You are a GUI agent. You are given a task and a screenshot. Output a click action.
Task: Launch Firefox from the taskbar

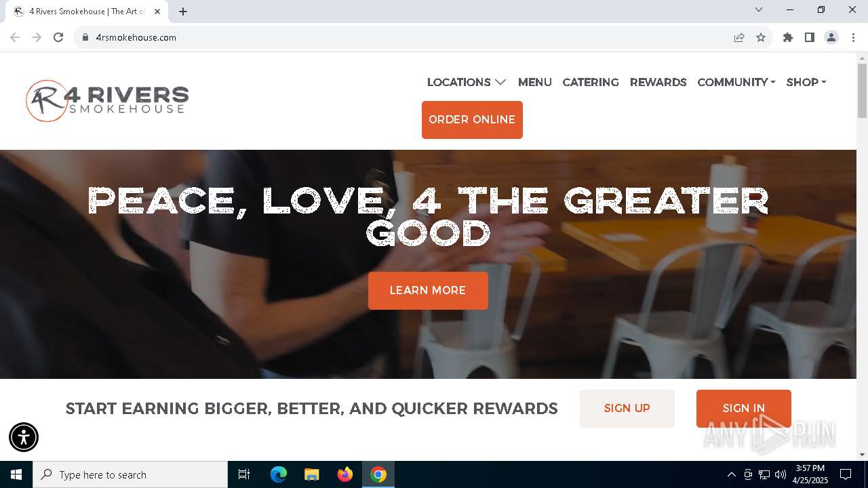point(345,474)
